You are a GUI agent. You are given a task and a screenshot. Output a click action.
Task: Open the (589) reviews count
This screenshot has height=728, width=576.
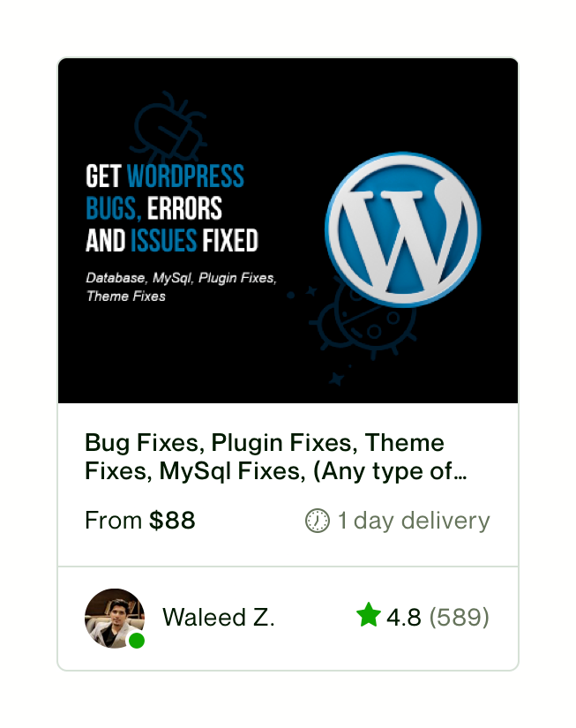[x=459, y=618]
